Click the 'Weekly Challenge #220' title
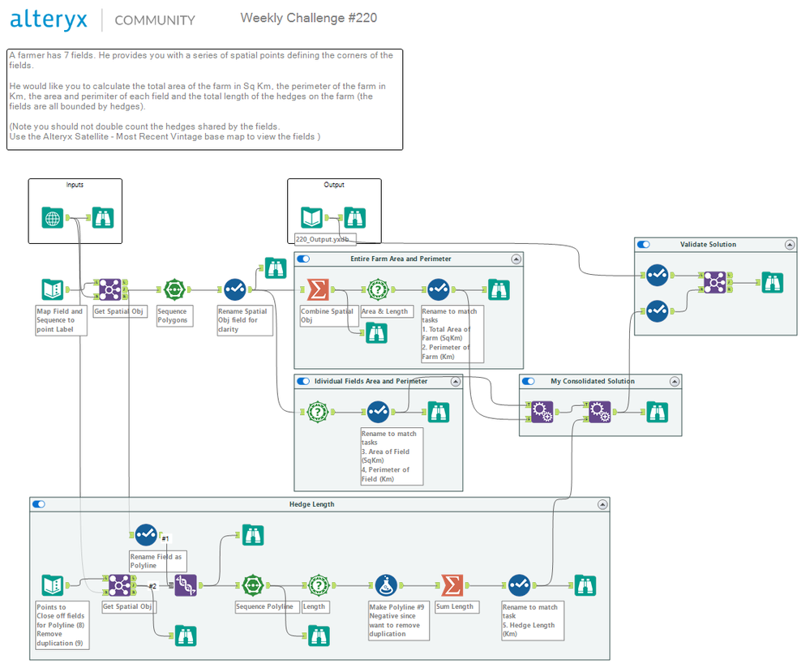This screenshot has width=810, height=672. coord(308,18)
